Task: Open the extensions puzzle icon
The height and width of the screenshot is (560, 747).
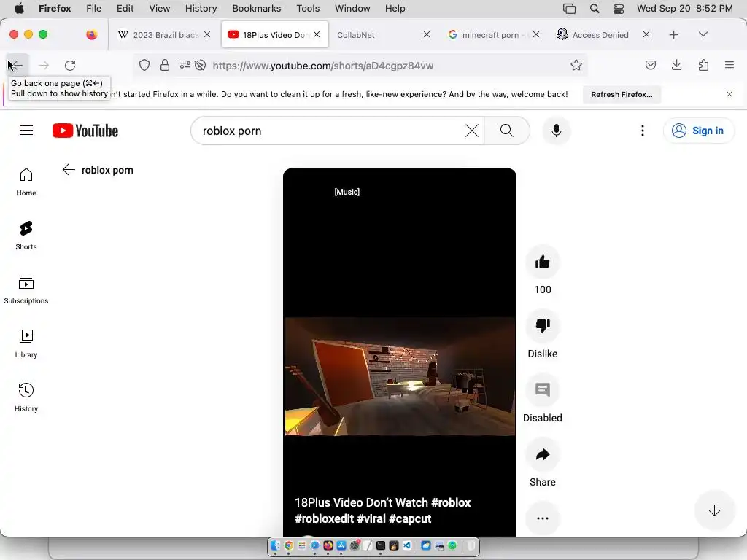Action: click(x=703, y=65)
